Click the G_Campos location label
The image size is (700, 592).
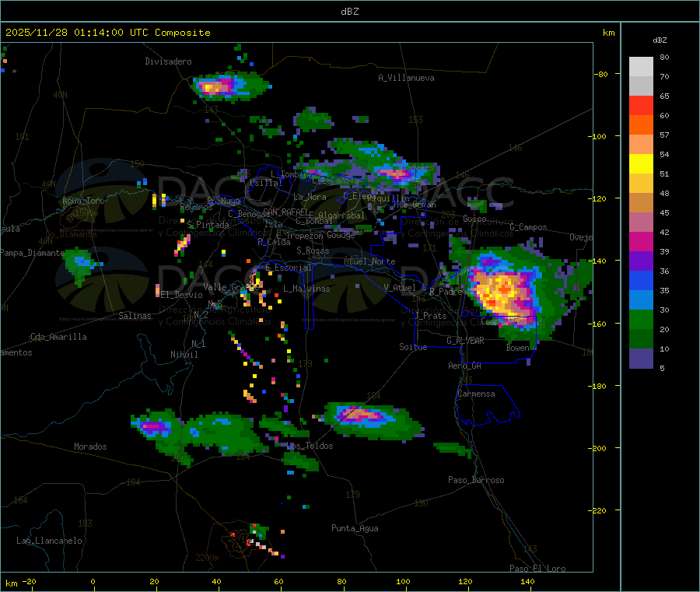(x=529, y=227)
